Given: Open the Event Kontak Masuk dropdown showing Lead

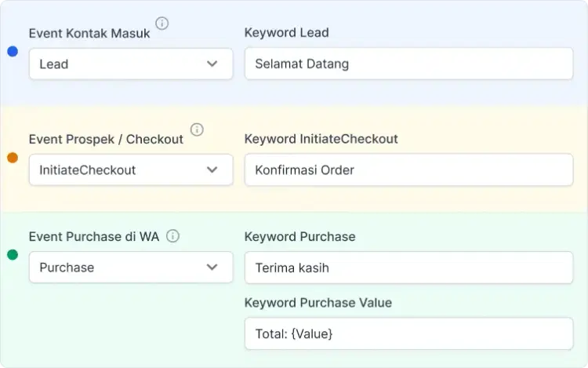Looking at the screenshot, I should pyautogui.click(x=131, y=64).
